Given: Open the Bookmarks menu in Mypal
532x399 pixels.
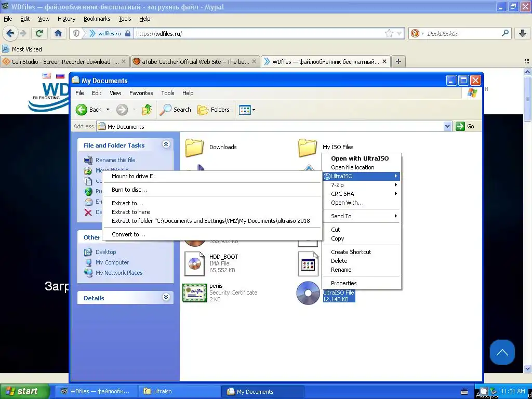Looking at the screenshot, I should [x=97, y=19].
